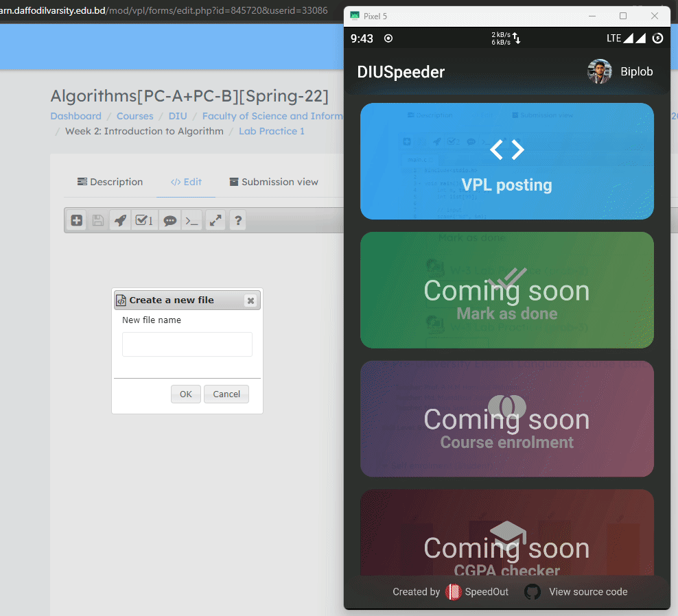Open the comments speech bubble icon
Viewport: 678px width, 616px height.
point(170,220)
